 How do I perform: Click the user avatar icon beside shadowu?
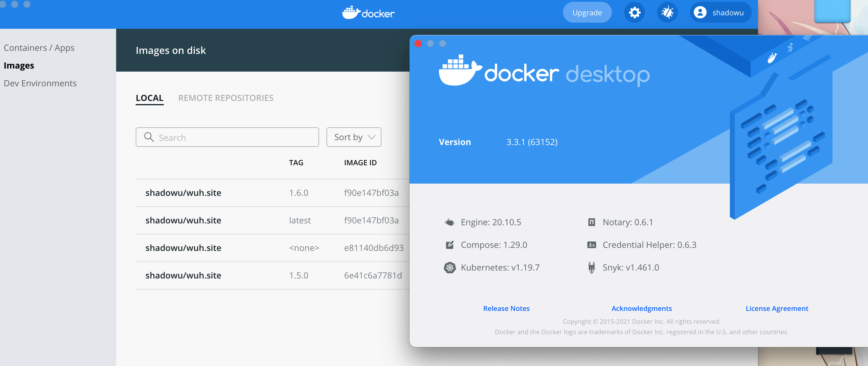click(700, 13)
